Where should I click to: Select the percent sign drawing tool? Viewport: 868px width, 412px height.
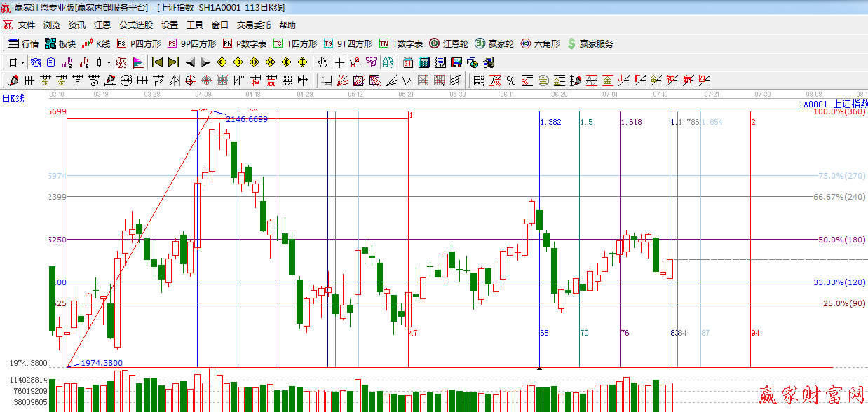[511, 81]
